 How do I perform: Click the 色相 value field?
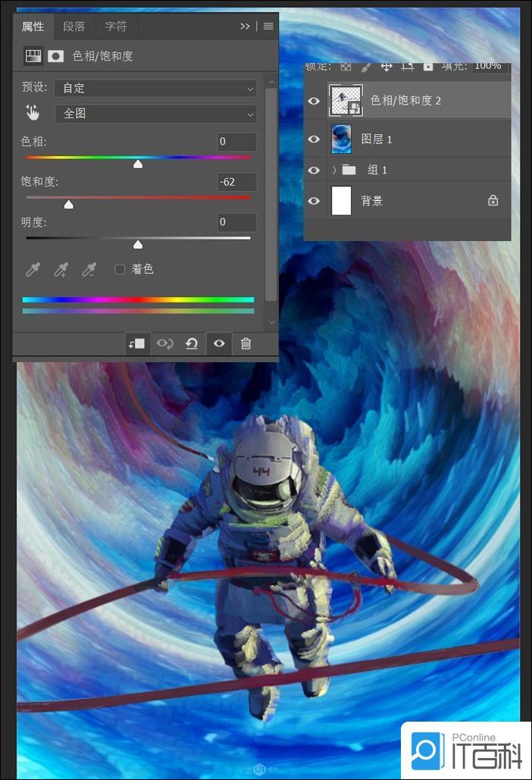(x=236, y=142)
